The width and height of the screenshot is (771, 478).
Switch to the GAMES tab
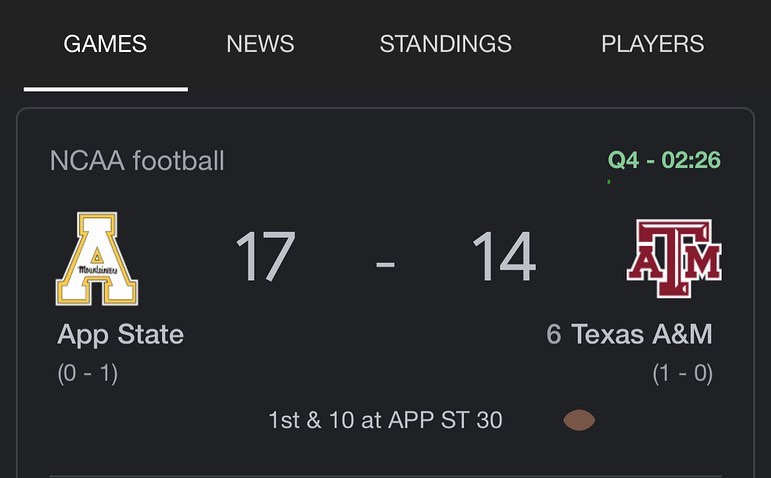click(105, 44)
